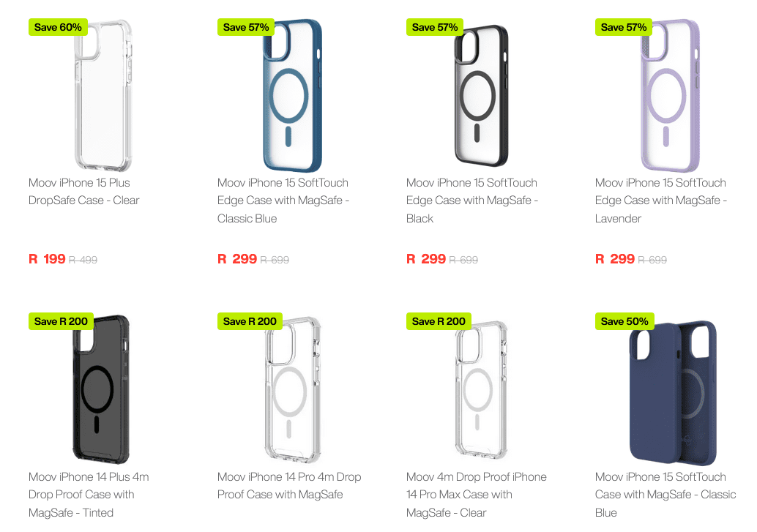This screenshot has height=532, width=757.
Task: Click the R 199 sale price
Action: coord(48,259)
